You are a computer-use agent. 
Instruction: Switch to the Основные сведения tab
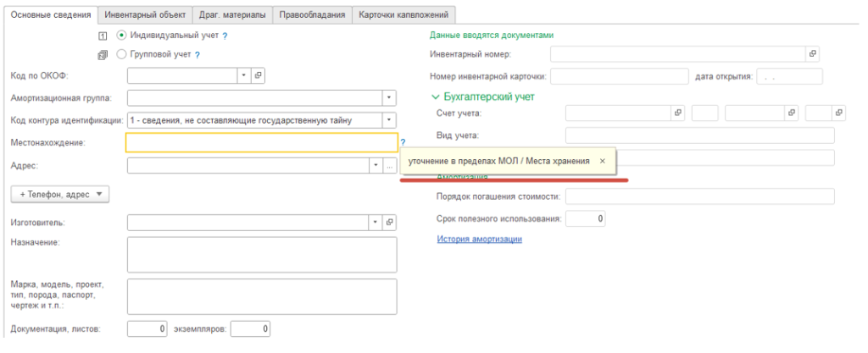[x=51, y=15]
